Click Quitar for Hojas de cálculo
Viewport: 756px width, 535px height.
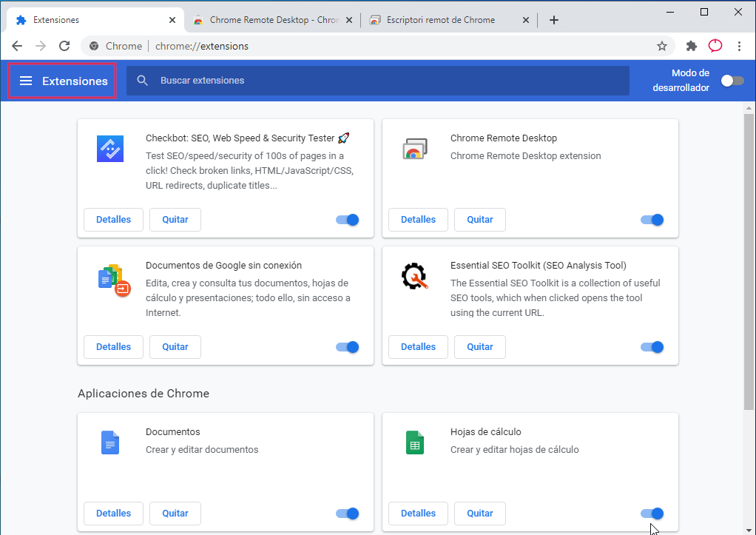480,514
